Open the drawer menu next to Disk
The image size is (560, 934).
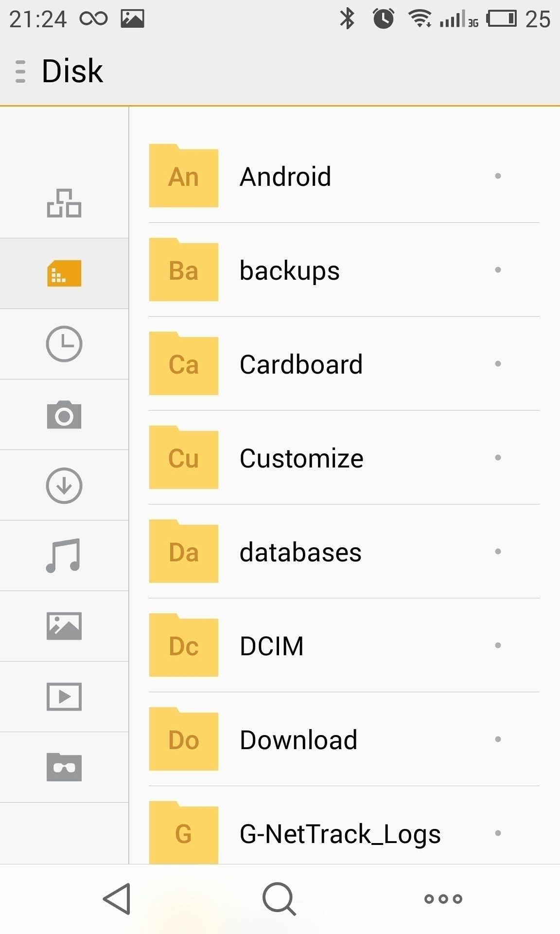pyautogui.click(x=20, y=71)
